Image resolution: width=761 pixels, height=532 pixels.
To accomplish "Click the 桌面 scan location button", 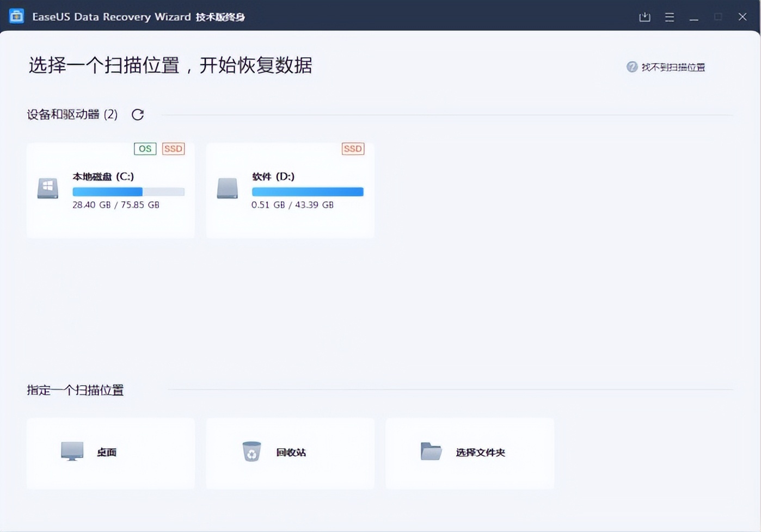I will click(110, 453).
